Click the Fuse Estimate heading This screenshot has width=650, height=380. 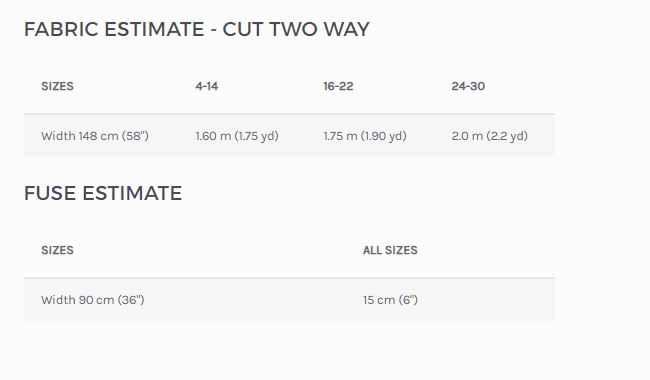tap(103, 194)
